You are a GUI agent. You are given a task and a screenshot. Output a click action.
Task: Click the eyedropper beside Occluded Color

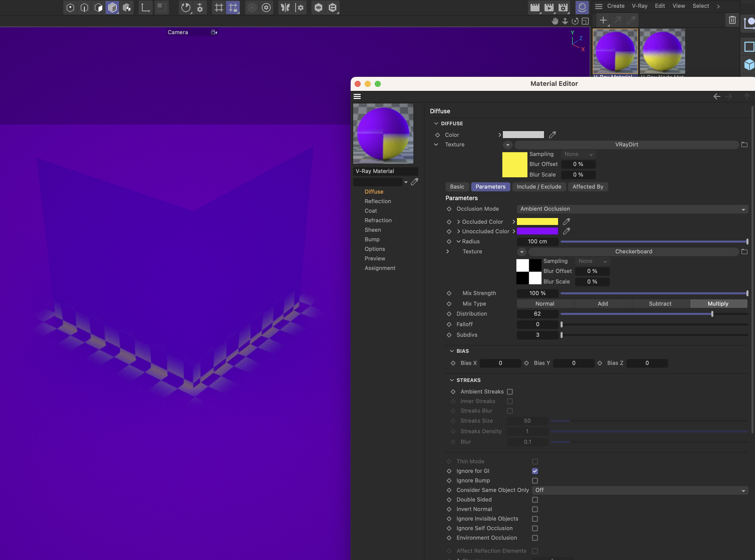(x=567, y=221)
